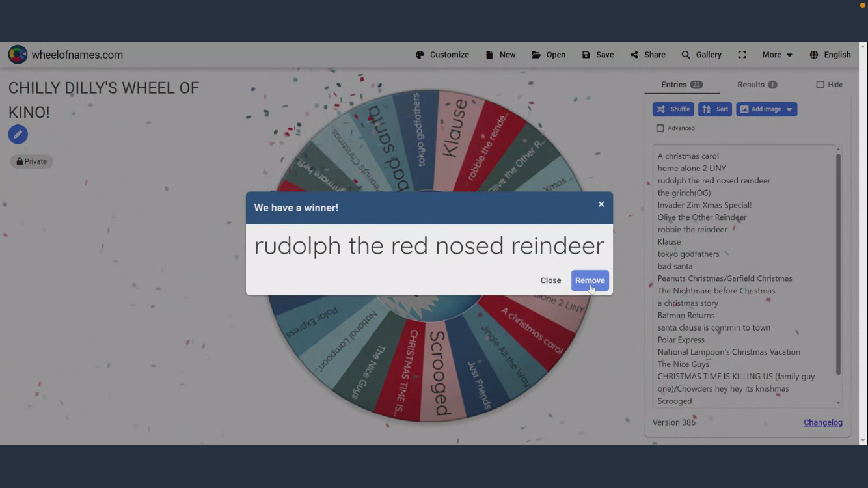Click the 'Olive the Other Reindeer' entry

702,217
